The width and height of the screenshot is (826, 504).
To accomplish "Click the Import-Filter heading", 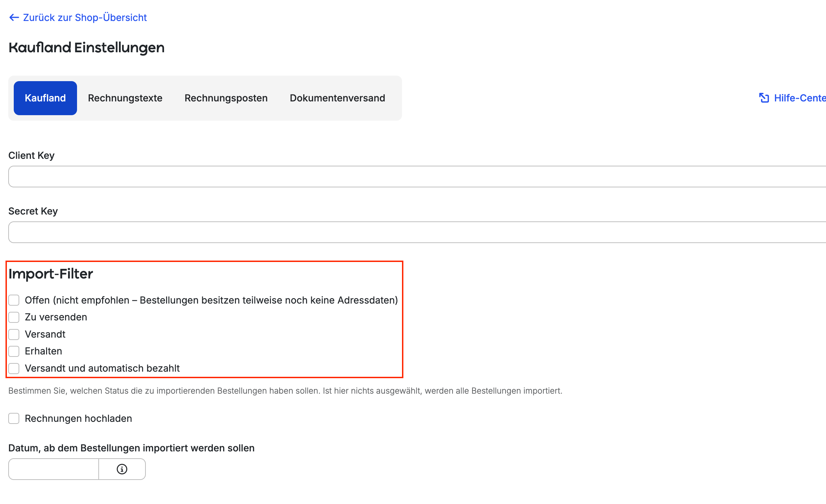I will click(x=51, y=274).
